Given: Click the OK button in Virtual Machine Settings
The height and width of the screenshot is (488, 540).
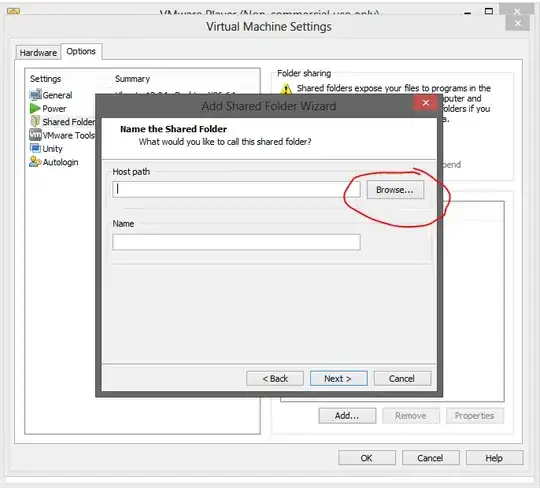Looking at the screenshot, I should coord(367,458).
